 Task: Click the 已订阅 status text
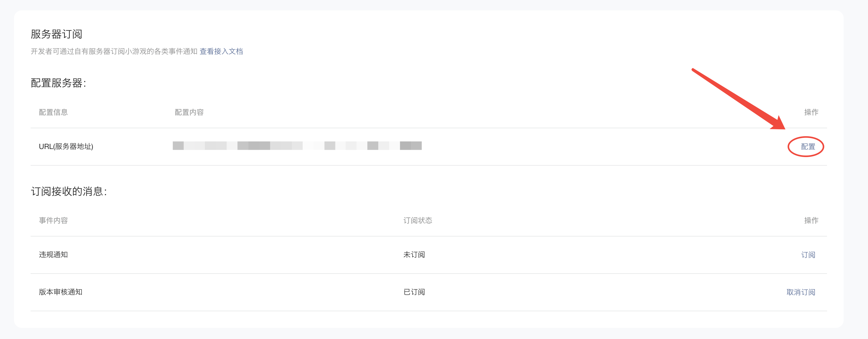coord(414,292)
